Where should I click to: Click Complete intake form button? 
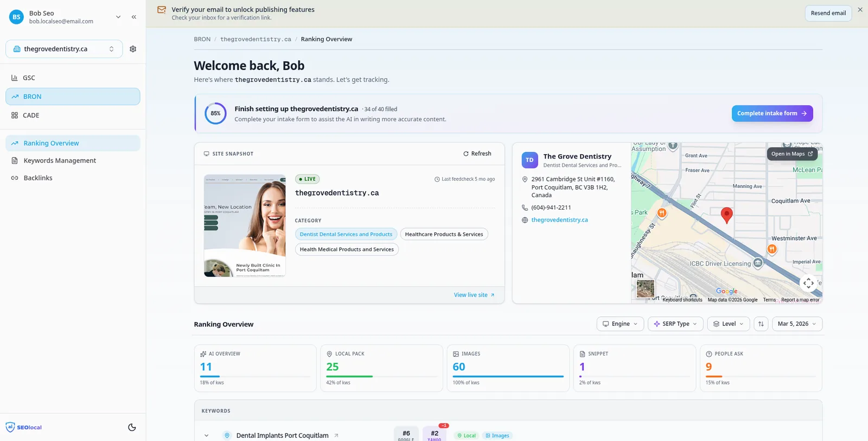click(772, 114)
